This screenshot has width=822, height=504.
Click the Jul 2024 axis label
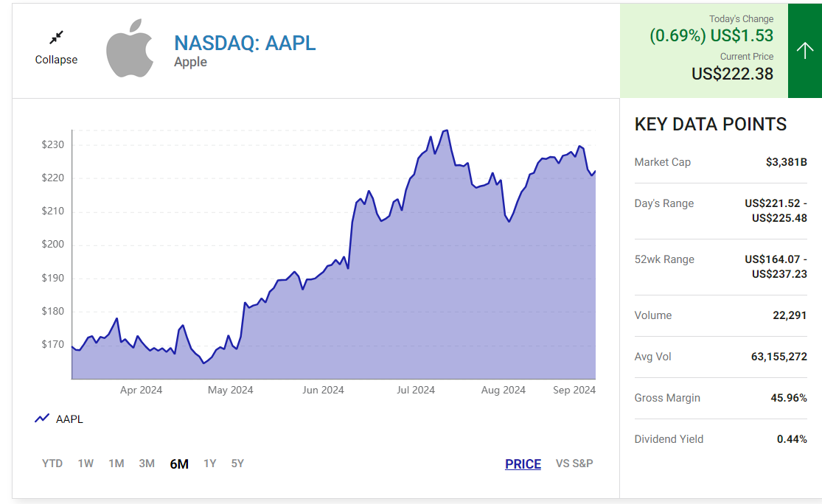415,391
